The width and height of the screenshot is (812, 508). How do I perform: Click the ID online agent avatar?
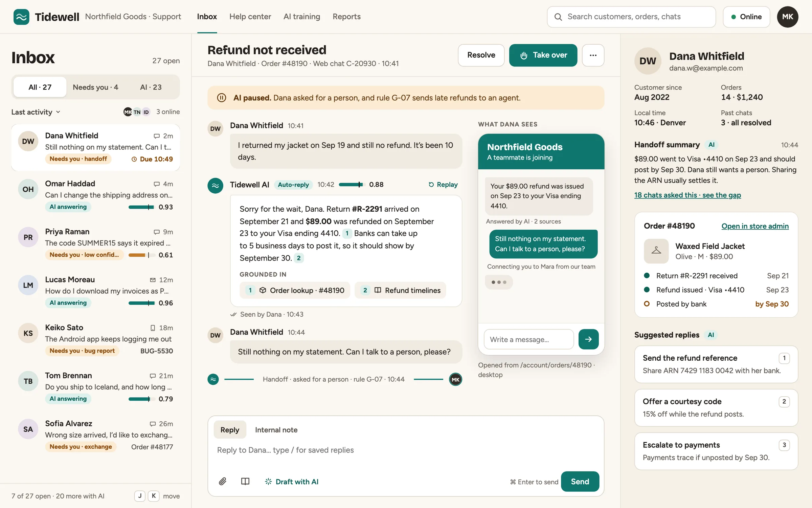[x=146, y=112]
